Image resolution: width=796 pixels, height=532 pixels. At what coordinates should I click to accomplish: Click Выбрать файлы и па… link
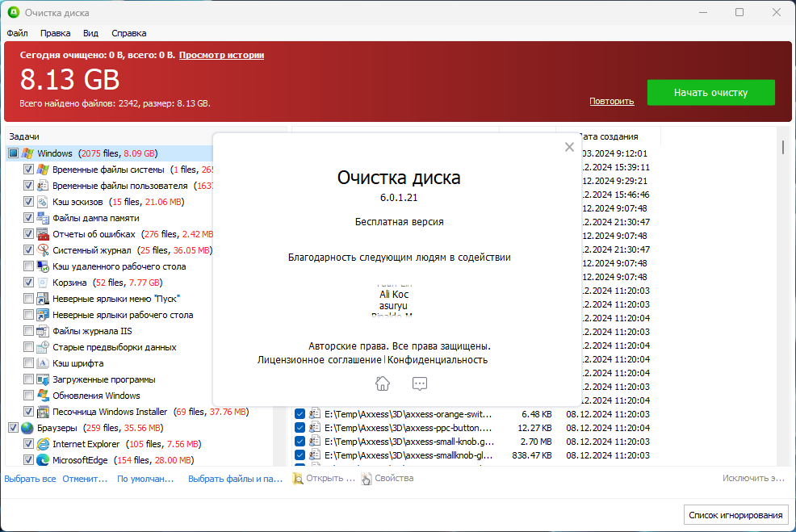coord(236,479)
